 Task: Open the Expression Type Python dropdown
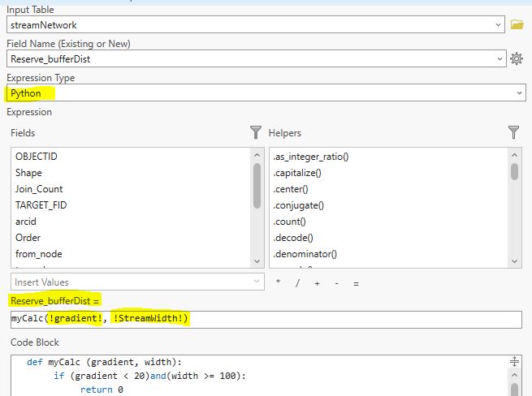point(519,93)
